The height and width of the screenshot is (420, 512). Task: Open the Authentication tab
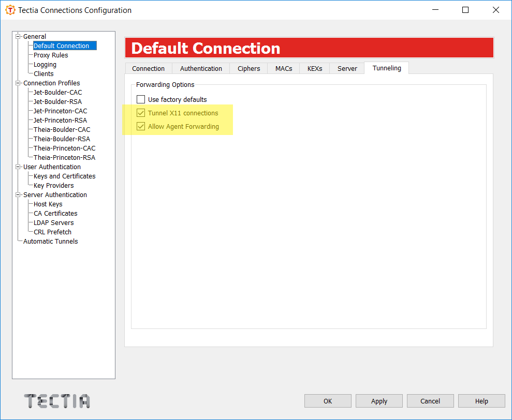(201, 68)
